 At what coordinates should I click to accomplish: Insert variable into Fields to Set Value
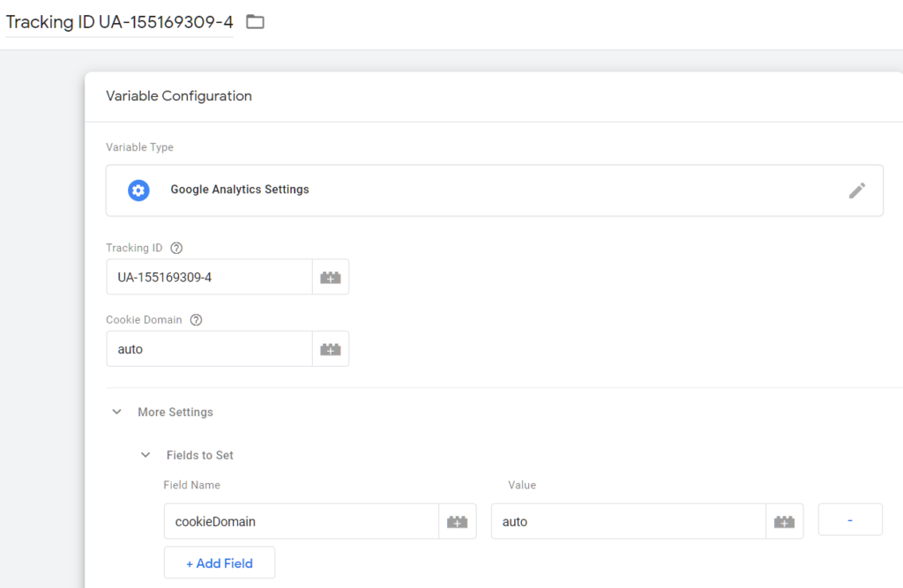point(784,522)
